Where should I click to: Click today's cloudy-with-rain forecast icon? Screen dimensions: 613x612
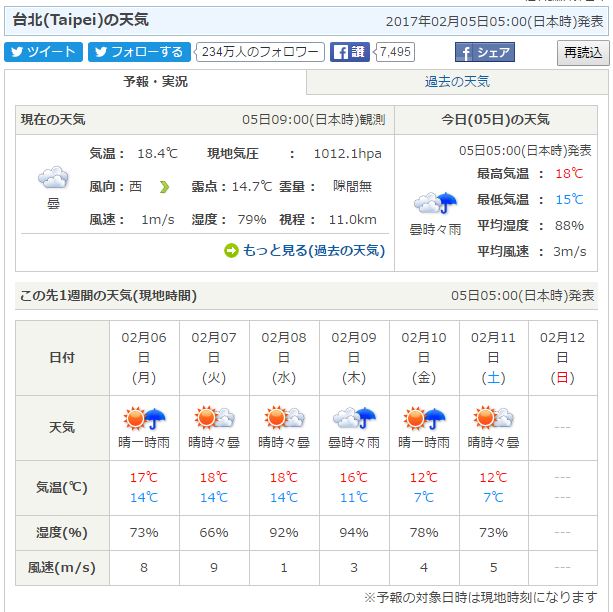coord(436,204)
